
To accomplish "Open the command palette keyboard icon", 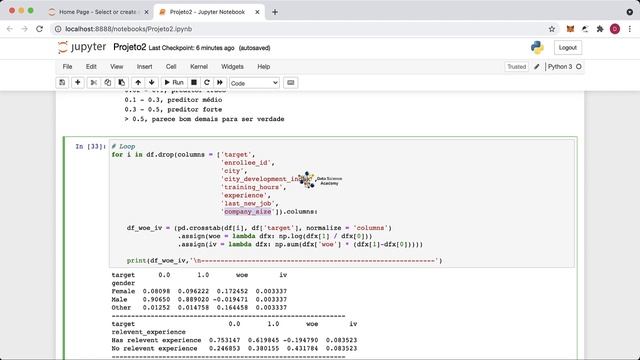I will (x=291, y=82).
